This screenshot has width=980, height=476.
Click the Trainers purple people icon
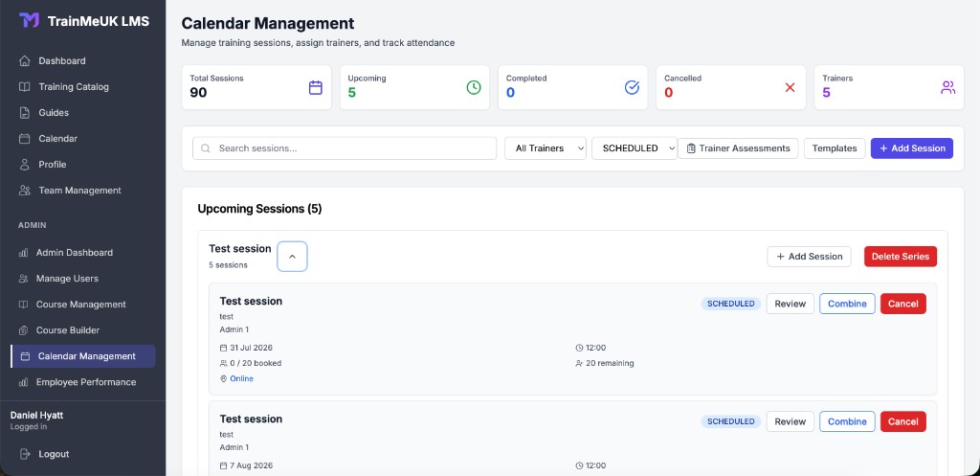pyautogui.click(x=948, y=87)
